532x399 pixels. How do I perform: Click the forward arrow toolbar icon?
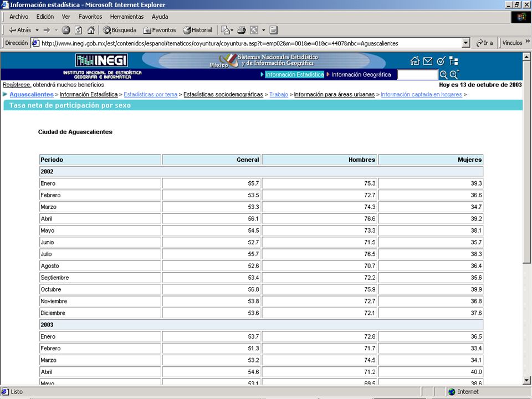[x=47, y=30]
